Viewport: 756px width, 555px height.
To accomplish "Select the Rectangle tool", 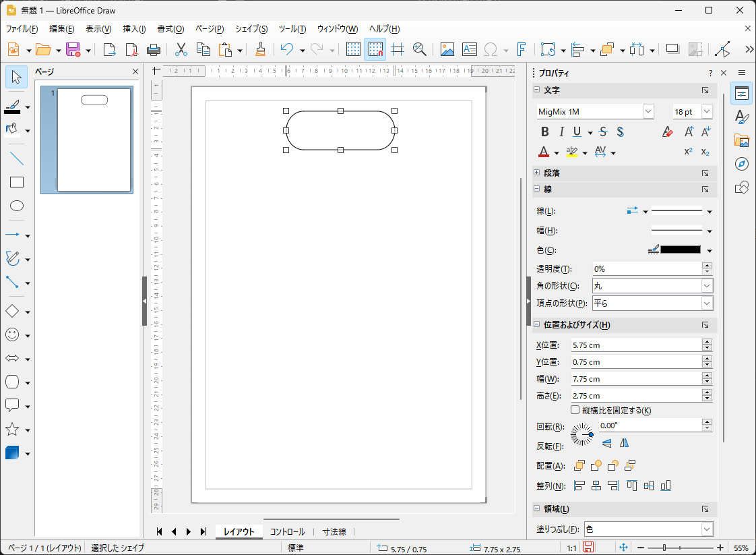I will (x=16, y=182).
